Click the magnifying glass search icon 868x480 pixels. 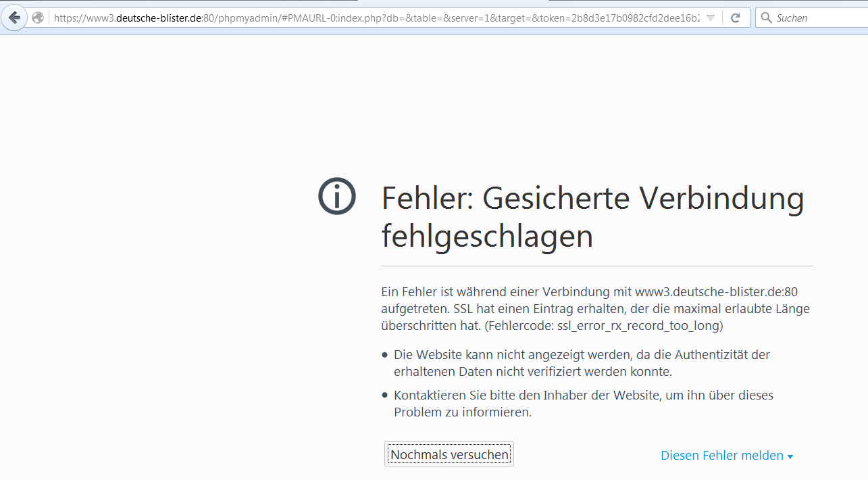766,18
